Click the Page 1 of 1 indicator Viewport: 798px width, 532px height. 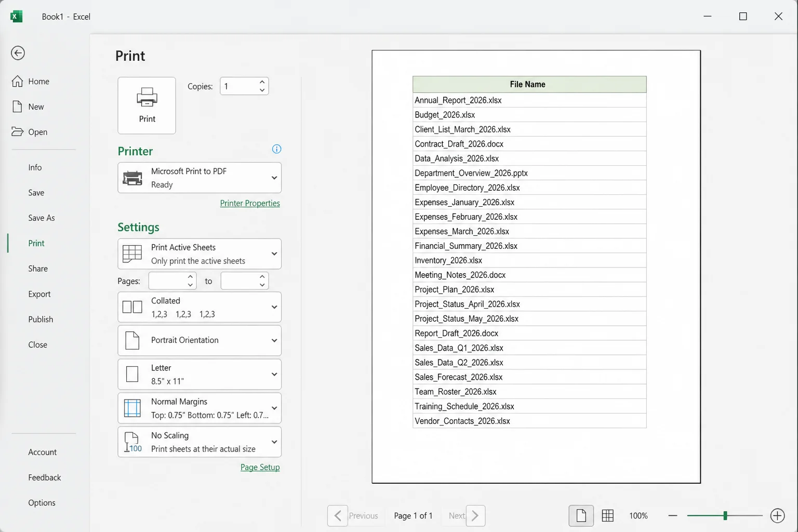413,515
